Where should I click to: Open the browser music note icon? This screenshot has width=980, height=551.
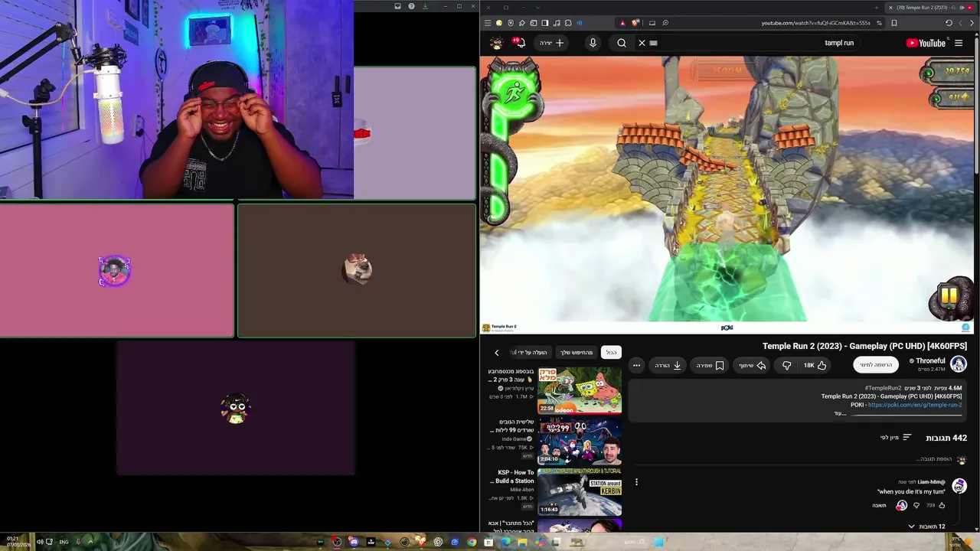click(557, 23)
